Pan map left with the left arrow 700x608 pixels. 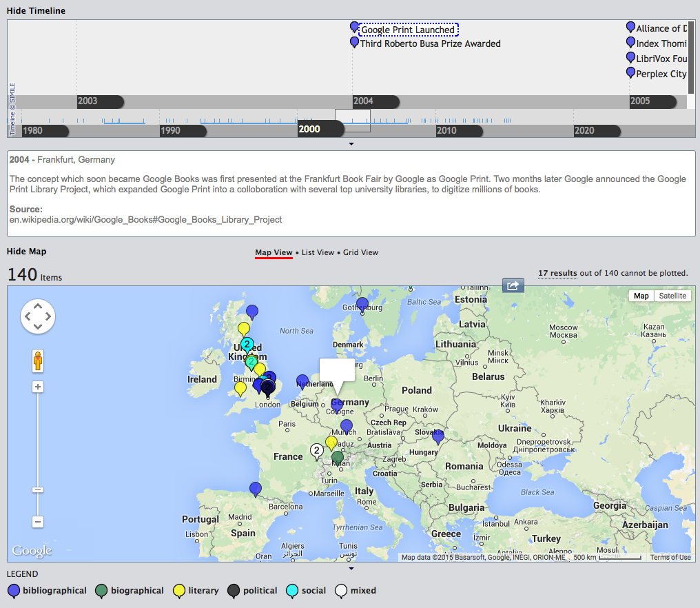tap(28, 316)
